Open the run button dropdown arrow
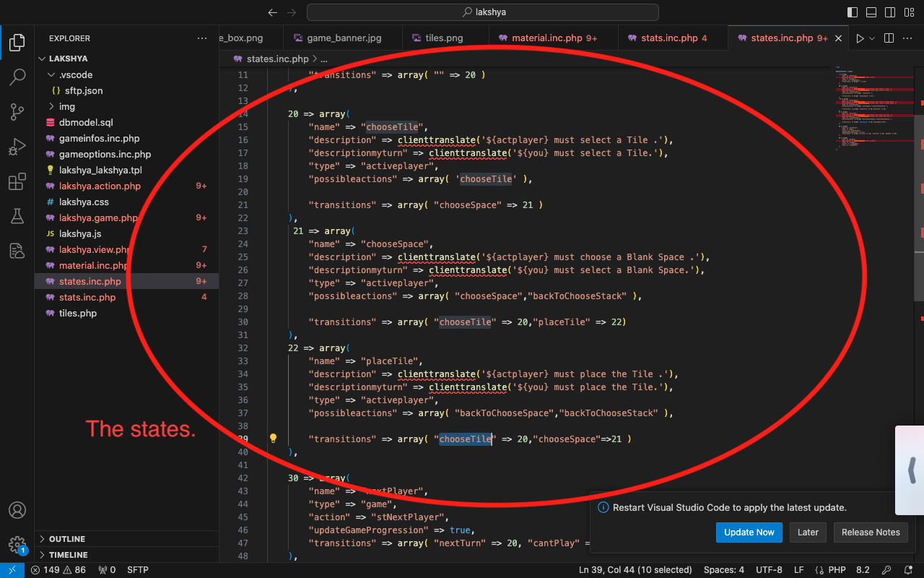The width and height of the screenshot is (924, 578). 872,38
